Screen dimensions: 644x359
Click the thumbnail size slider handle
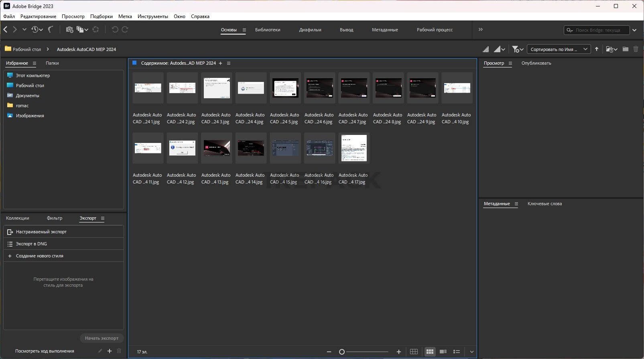[x=342, y=352]
